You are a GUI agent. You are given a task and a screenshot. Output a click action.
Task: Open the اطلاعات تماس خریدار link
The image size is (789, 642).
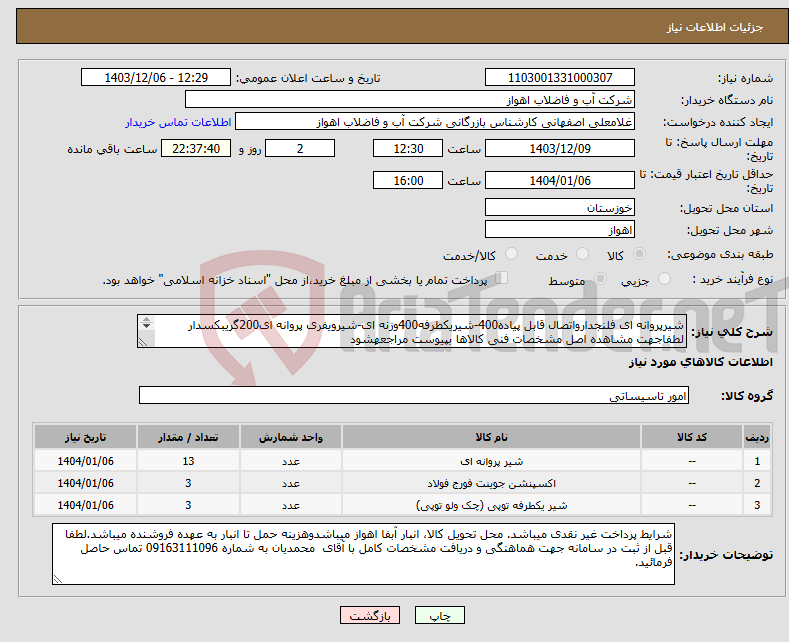point(178,122)
